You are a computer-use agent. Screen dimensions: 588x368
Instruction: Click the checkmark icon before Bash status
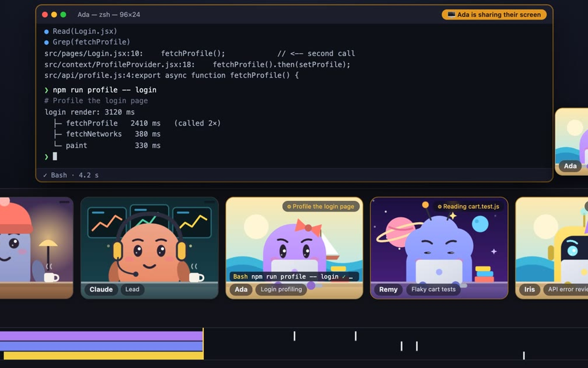point(45,176)
